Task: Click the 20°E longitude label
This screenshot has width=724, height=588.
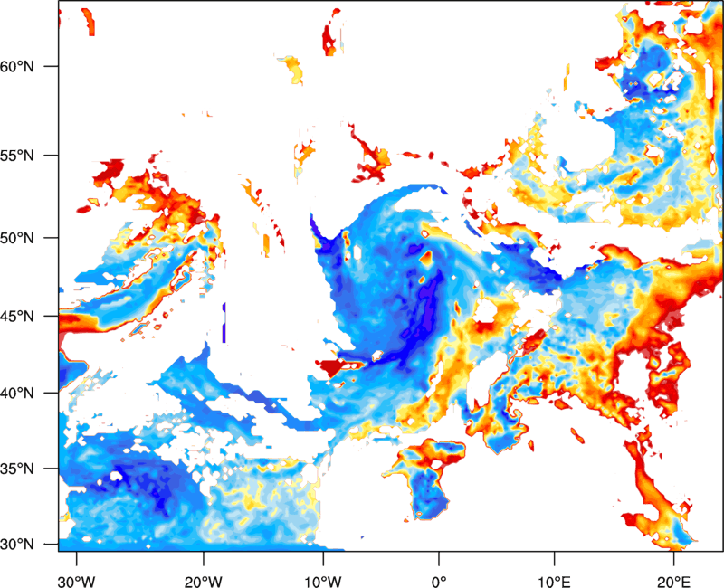Action: 673,582
